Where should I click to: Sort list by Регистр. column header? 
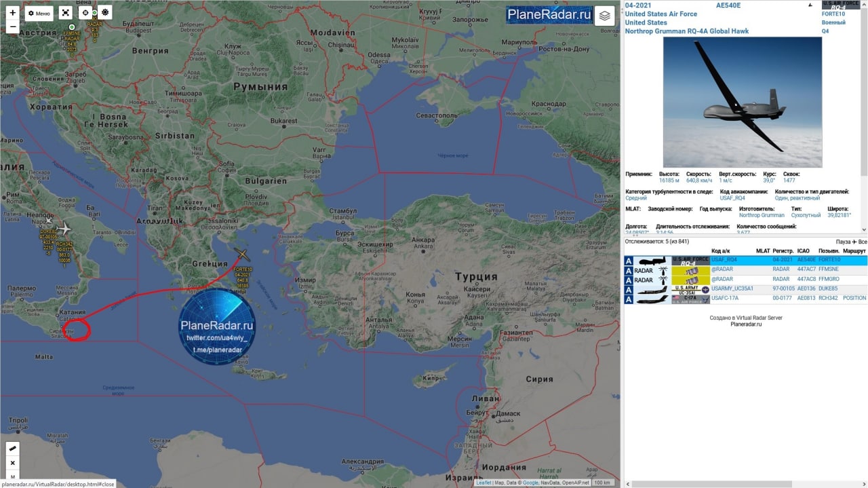(783, 251)
